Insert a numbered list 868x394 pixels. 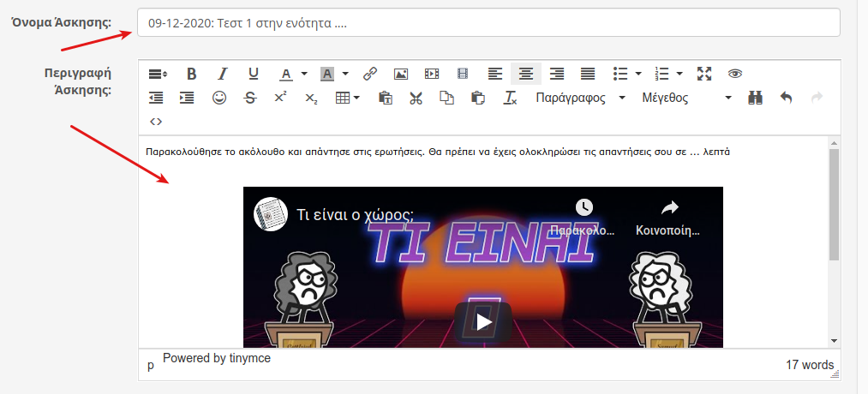[661, 74]
